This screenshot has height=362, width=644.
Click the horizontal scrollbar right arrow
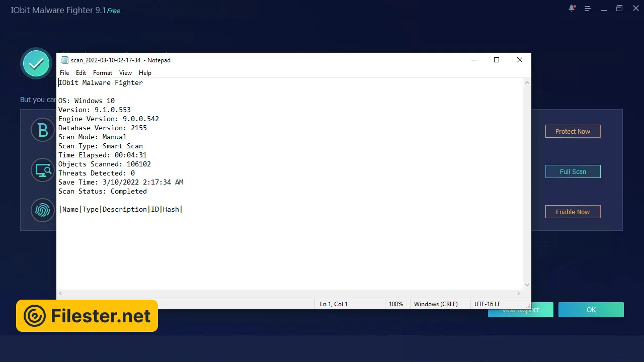(x=519, y=293)
